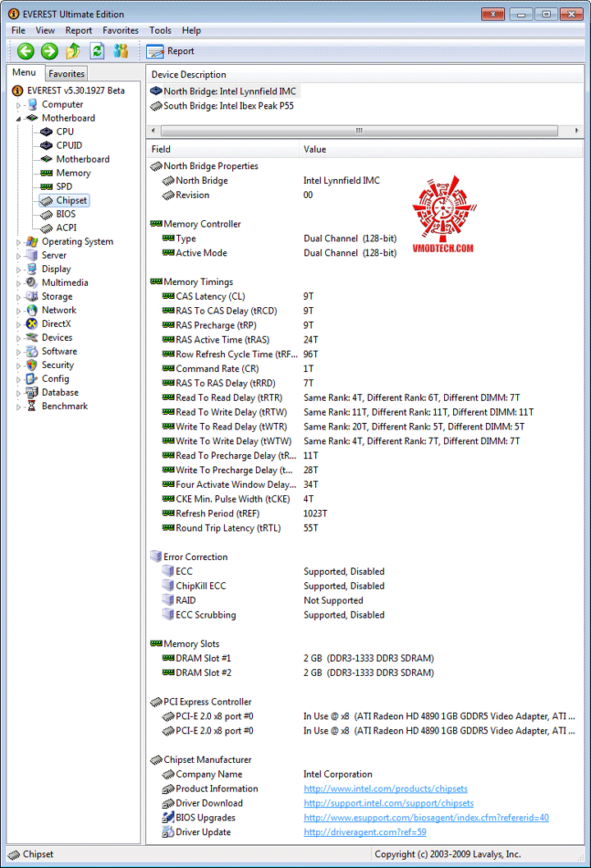This screenshot has width=591, height=868.
Task: Open the Report menu
Action: [x=79, y=30]
